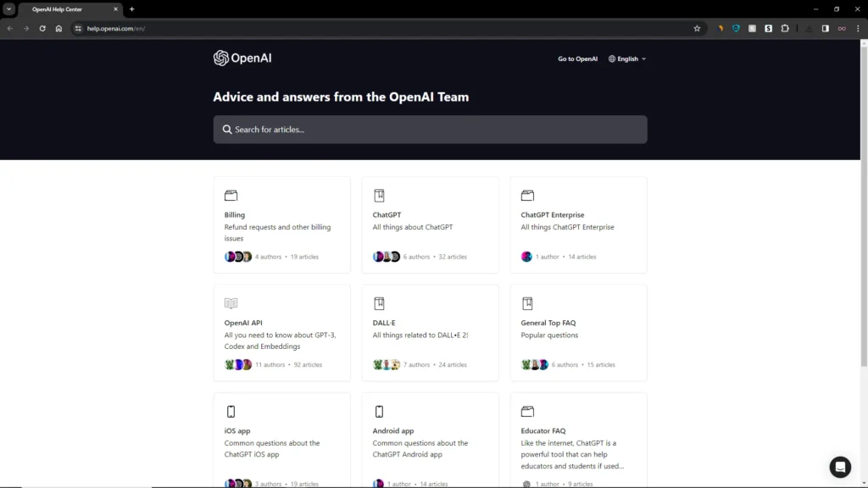
Task: Open the Billing collection
Action: click(x=281, y=225)
